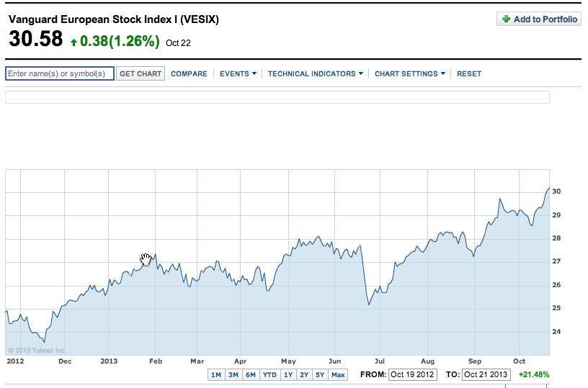Open the CHART SETTINGS dropdown
Viewport: 588px width, 388px height.
[410, 73]
